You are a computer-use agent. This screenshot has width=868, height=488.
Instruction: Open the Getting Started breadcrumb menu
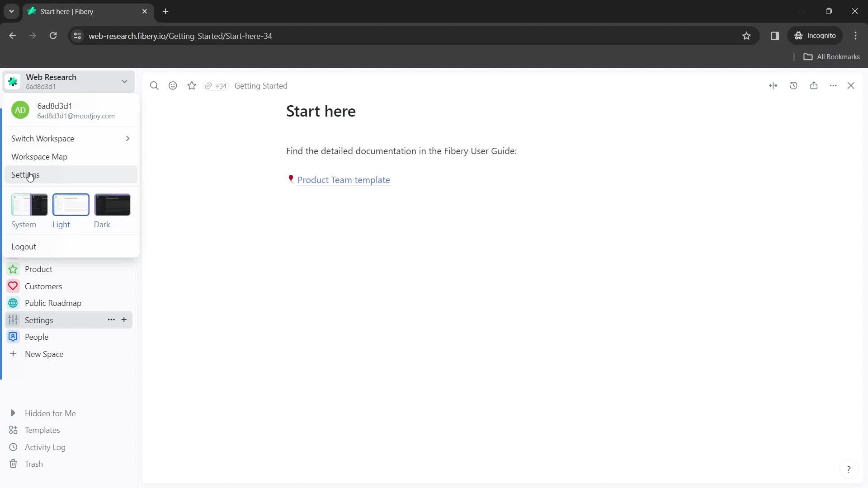coord(261,85)
